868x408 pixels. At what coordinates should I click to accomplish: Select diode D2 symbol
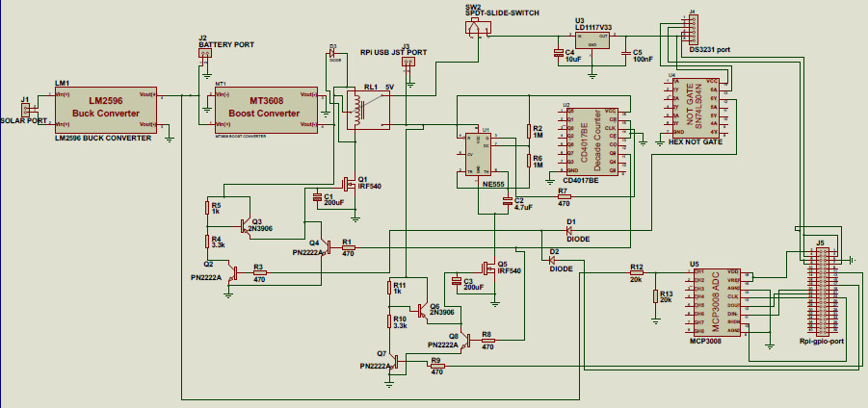click(x=553, y=260)
